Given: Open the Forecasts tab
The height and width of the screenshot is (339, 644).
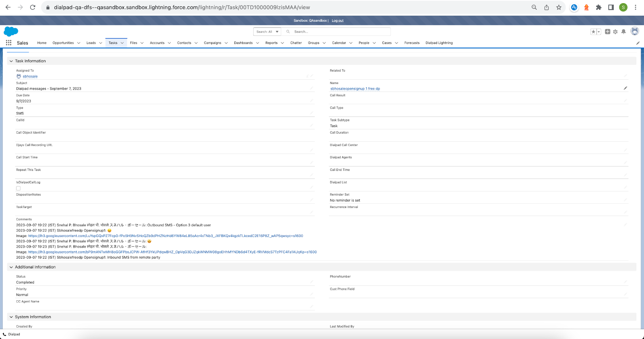Looking at the screenshot, I should click(412, 43).
